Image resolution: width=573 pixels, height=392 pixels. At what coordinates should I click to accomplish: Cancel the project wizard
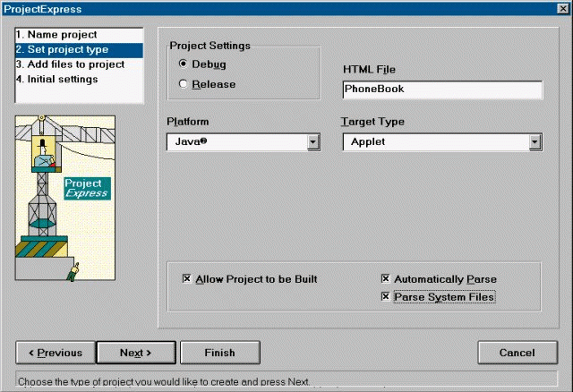517,352
